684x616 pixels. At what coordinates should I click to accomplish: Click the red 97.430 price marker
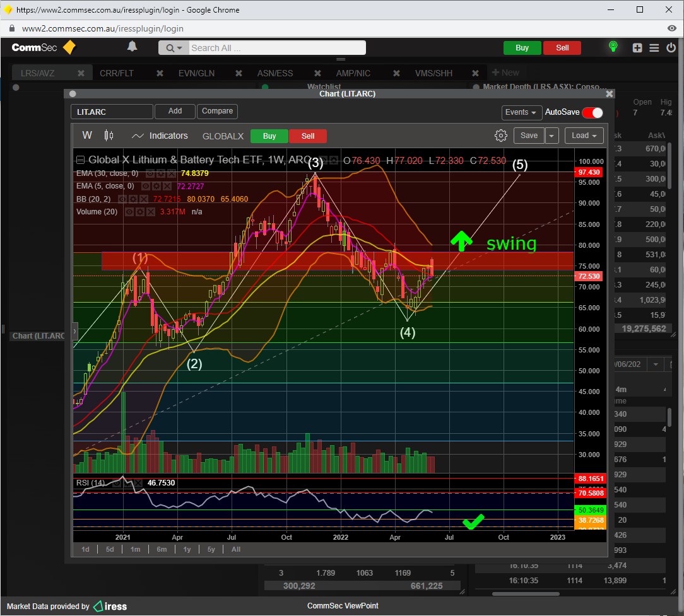pyautogui.click(x=588, y=172)
